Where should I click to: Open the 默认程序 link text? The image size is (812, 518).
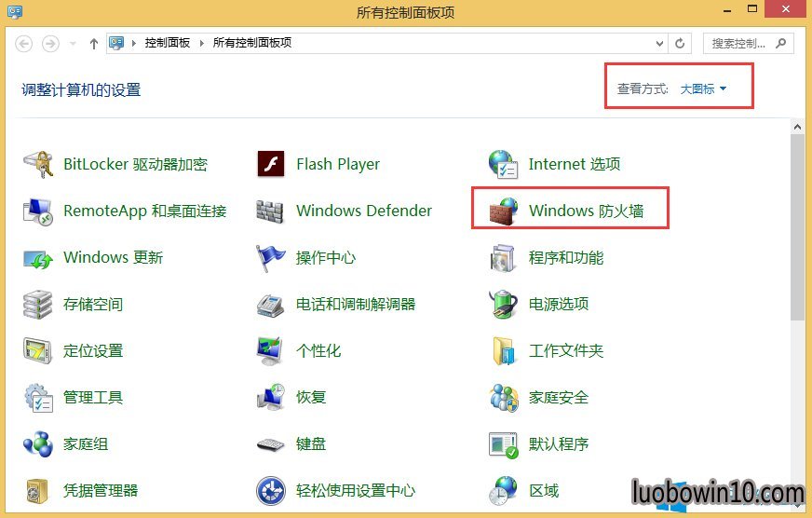pyautogui.click(x=559, y=443)
